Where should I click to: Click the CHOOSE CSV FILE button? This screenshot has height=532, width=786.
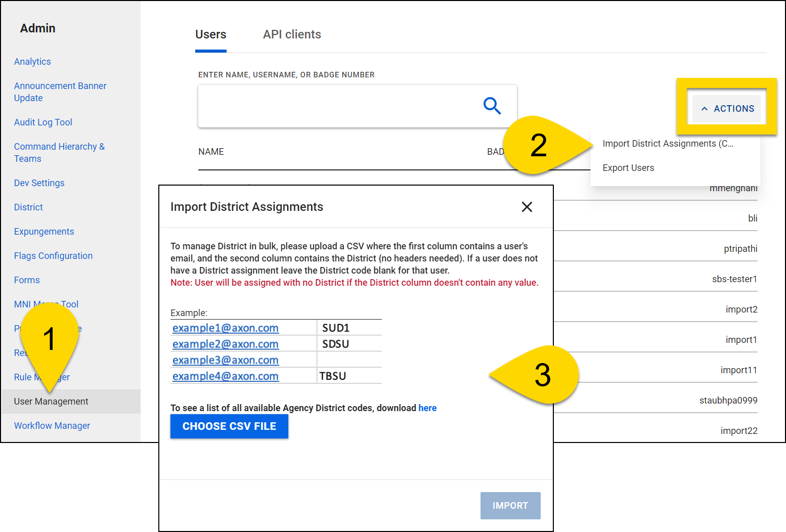[x=229, y=426]
